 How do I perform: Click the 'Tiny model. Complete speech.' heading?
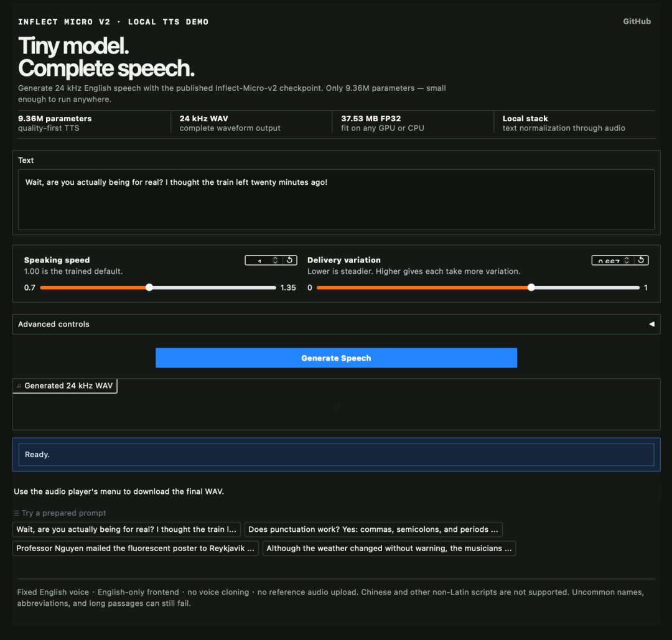coord(106,57)
